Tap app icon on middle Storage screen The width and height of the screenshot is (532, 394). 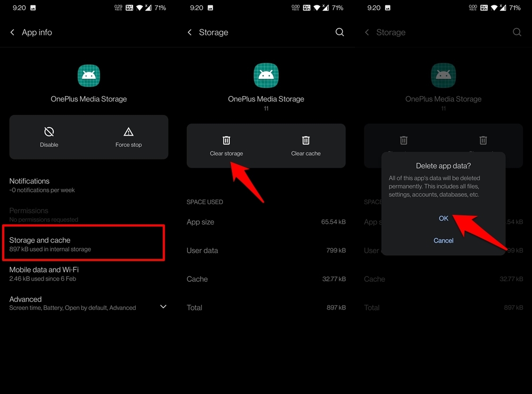266,76
